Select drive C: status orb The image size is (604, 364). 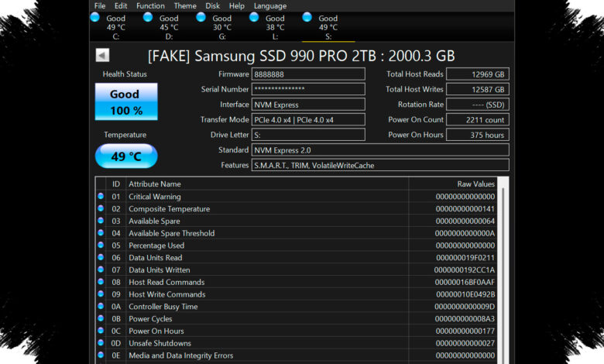point(95,17)
